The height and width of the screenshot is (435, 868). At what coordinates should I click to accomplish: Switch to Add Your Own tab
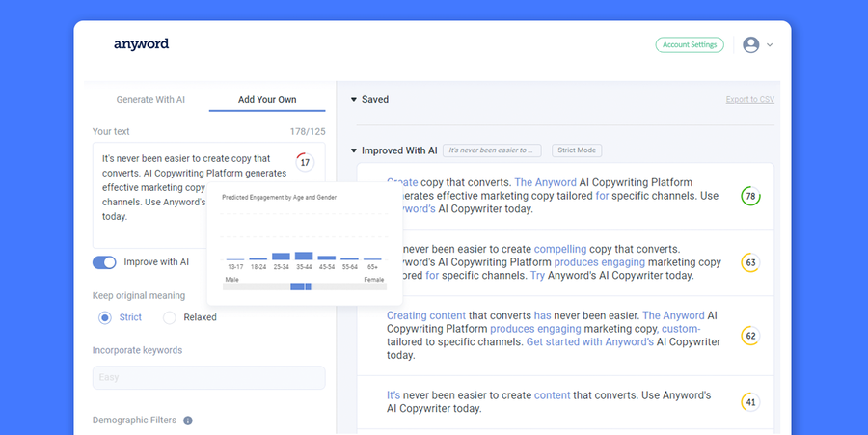pos(267,99)
